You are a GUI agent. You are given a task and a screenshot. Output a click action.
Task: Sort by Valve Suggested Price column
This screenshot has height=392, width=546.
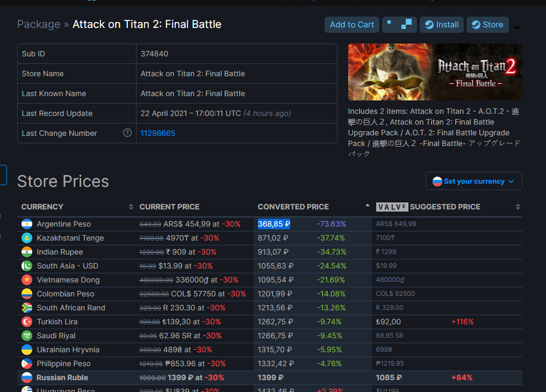(447, 207)
